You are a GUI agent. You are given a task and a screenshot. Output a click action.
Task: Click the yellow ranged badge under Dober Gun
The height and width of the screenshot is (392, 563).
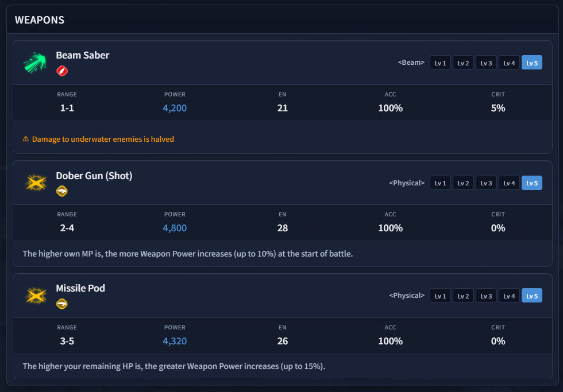[62, 191]
